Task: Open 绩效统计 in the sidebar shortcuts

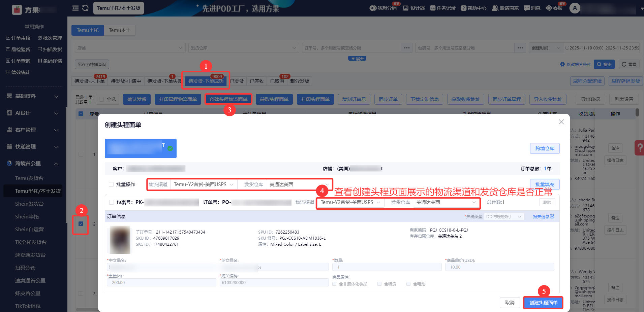Action: [x=18, y=72]
